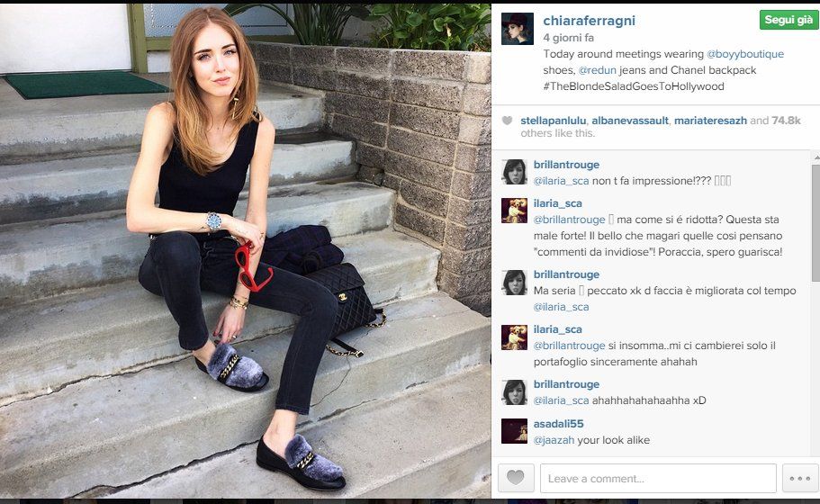
Task: Click the first brillantrouge commenter avatar
Action: tap(514, 172)
